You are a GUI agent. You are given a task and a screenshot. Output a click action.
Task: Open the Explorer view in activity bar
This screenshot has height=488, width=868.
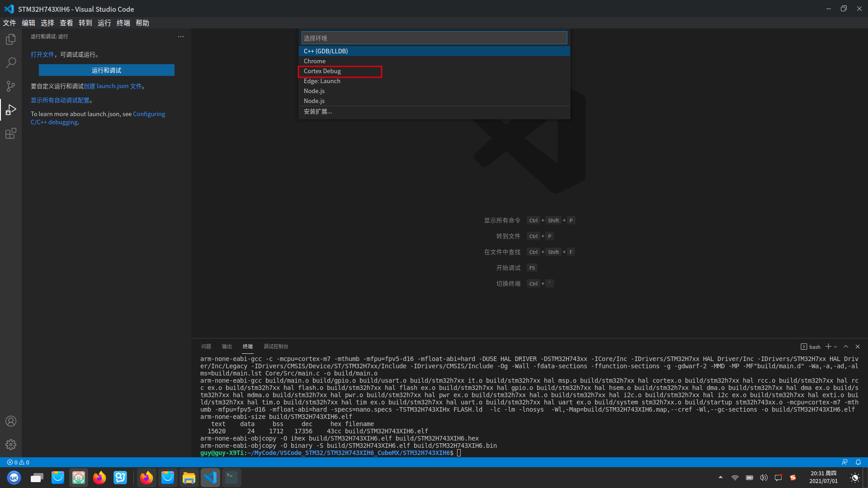11,40
